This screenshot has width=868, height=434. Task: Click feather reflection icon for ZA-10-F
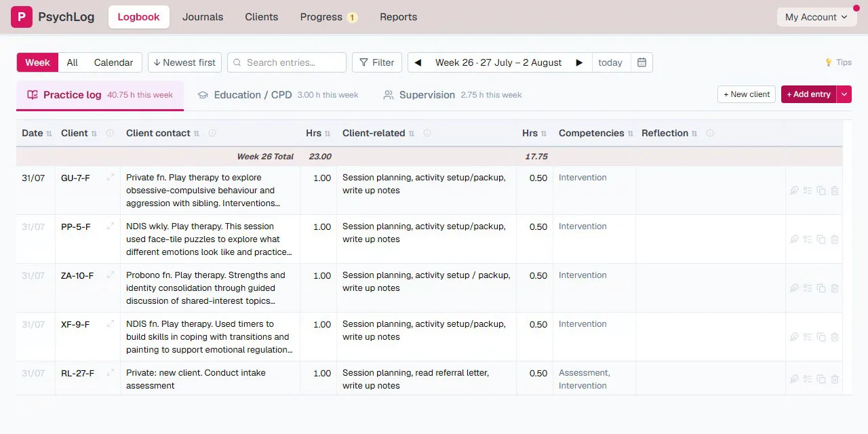pyautogui.click(x=794, y=288)
